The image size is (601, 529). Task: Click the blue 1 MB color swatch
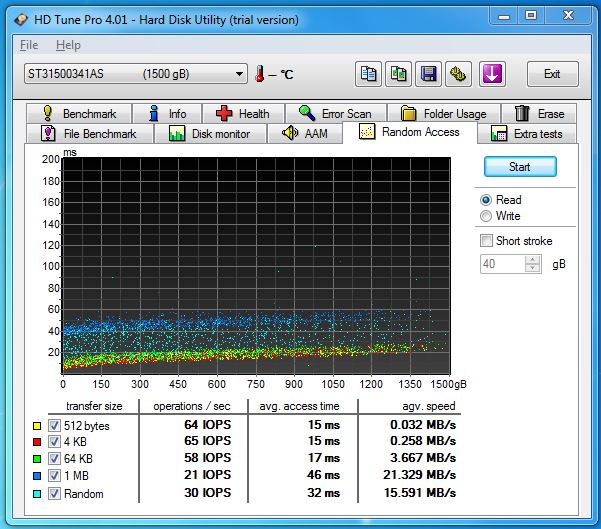click(37, 476)
